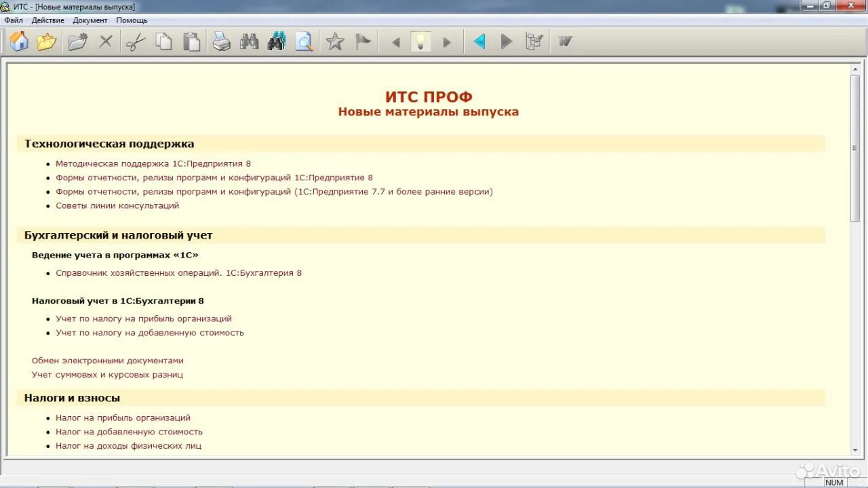Open the Файл menu
This screenshot has width=868, height=488.
pos(14,20)
